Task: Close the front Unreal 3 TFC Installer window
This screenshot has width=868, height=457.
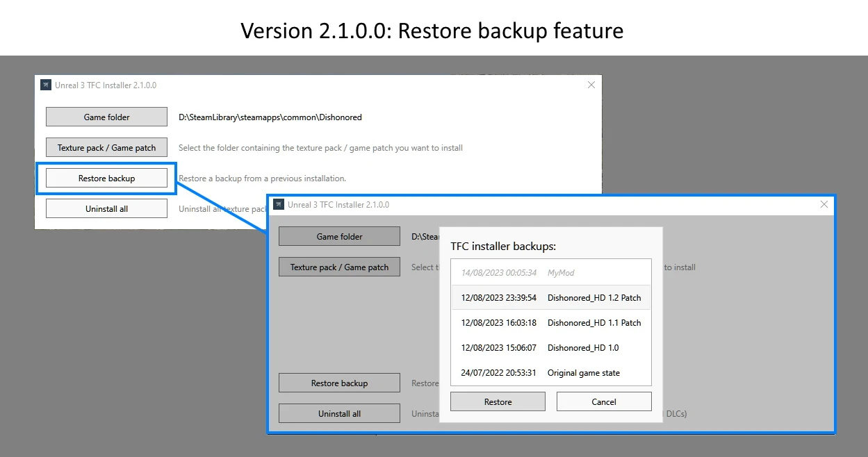Action: 824,204
